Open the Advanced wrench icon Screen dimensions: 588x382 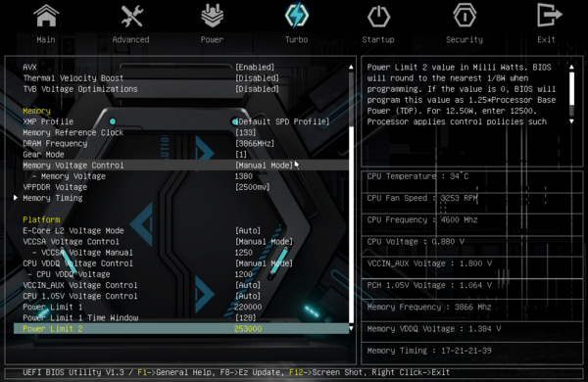(x=131, y=16)
